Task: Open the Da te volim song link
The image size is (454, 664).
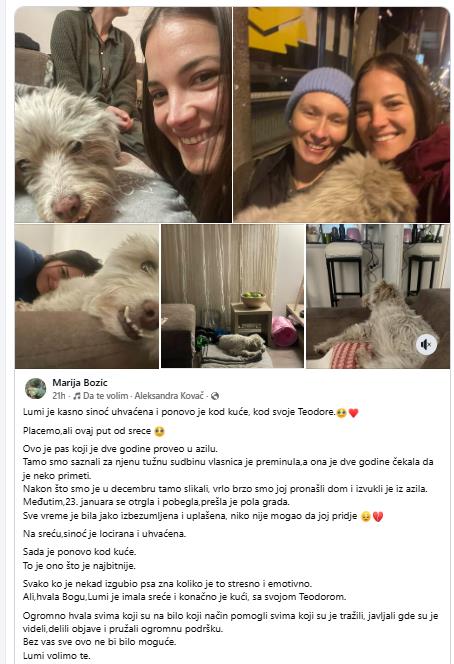Action: click(105, 396)
